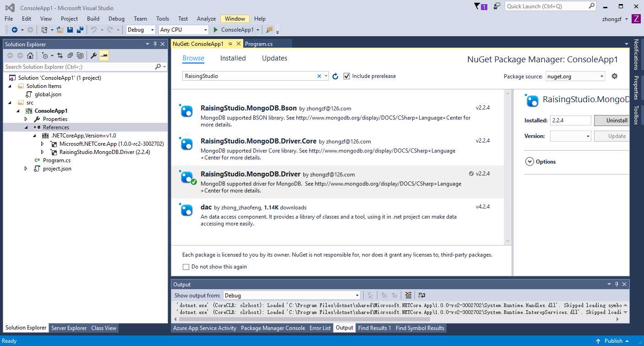Image resolution: width=644 pixels, height=346 pixels.
Task: Collapse the References node
Action: coord(26,127)
